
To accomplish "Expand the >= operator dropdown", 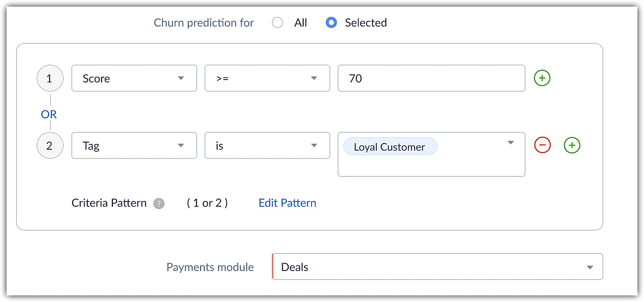I will tap(267, 78).
